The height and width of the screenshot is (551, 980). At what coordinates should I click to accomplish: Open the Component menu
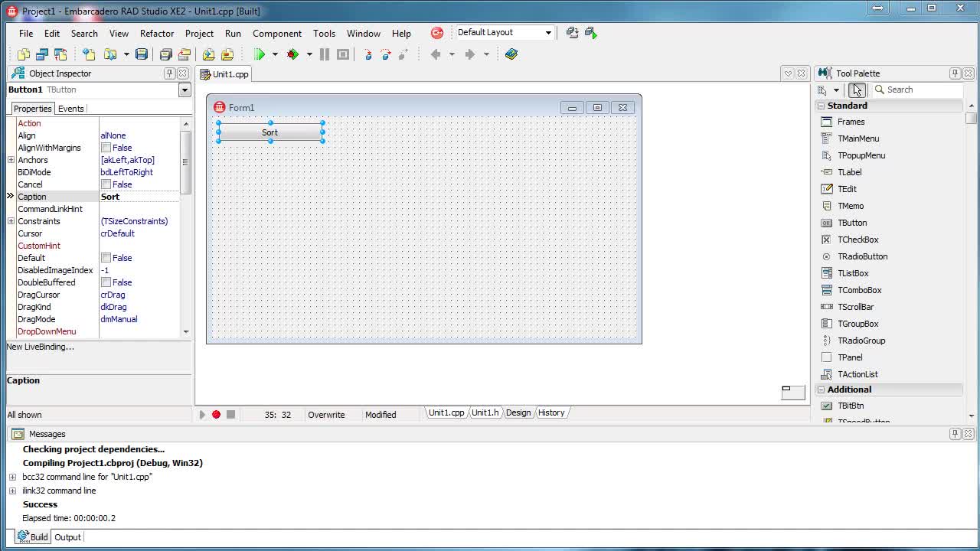pyautogui.click(x=277, y=33)
